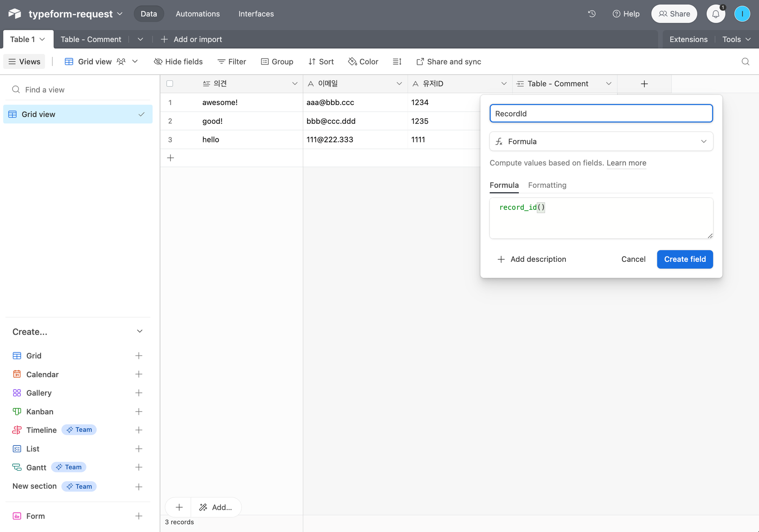
Task: Click the Cancel button
Action: click(633, 259)
